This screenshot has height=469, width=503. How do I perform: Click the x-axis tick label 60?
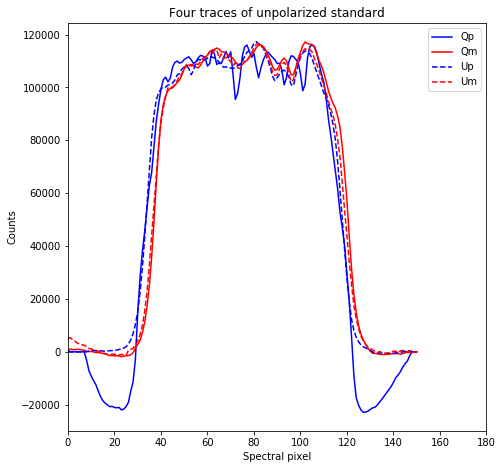point(207,442)
